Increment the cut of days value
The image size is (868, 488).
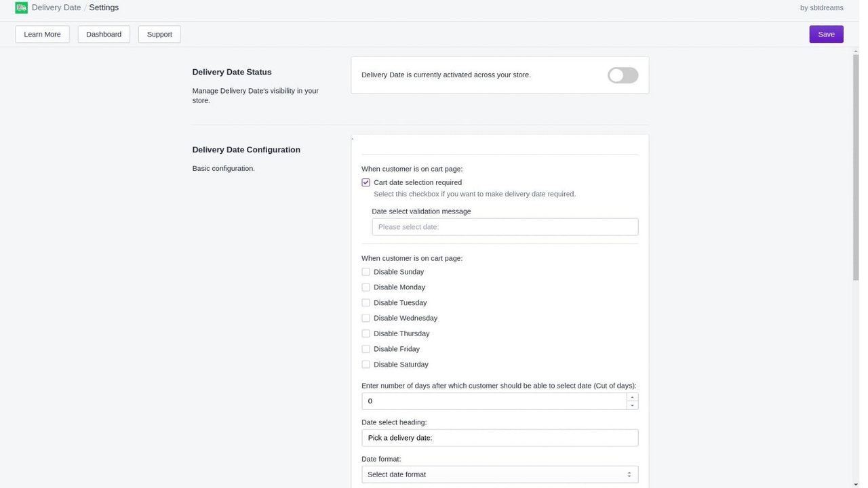point(632,397)
